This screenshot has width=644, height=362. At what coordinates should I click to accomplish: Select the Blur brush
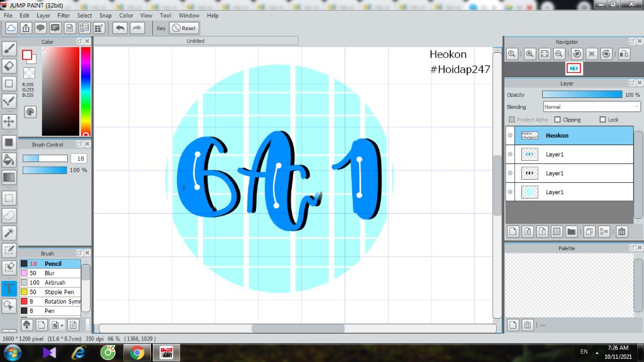(50, 273)
